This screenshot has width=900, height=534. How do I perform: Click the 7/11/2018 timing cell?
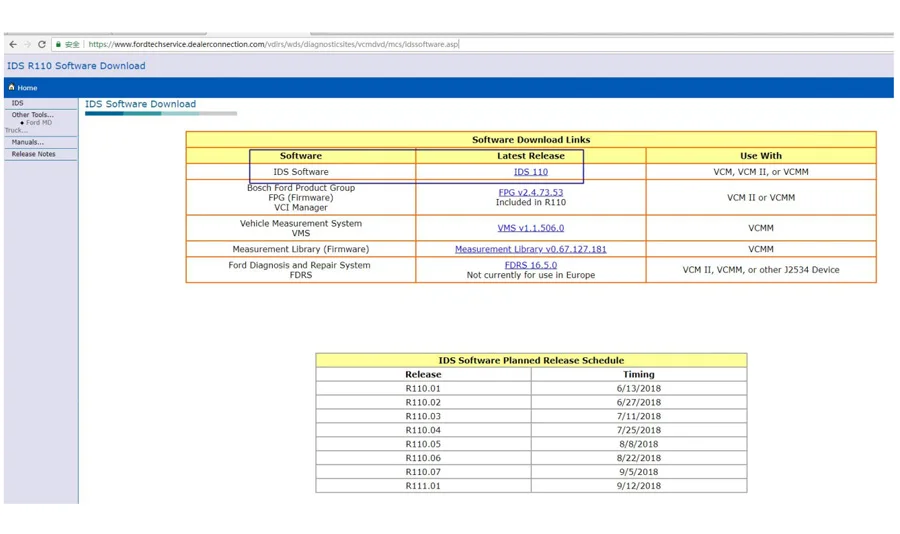tap(639, 416)
